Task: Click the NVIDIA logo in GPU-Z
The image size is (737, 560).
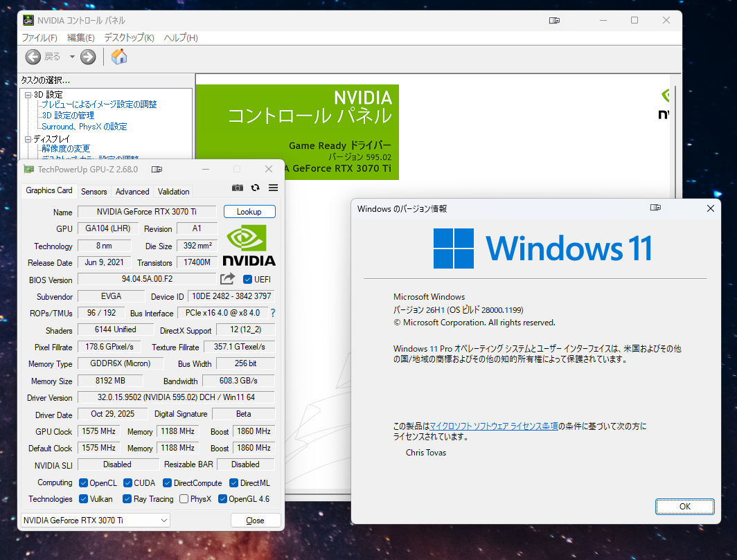Action: click(249, 245)
